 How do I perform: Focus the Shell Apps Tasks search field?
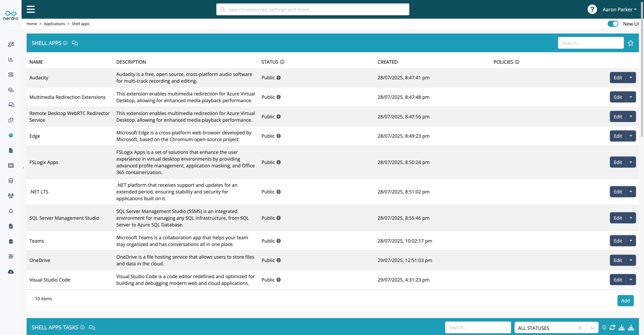click(x=478, y=327)
